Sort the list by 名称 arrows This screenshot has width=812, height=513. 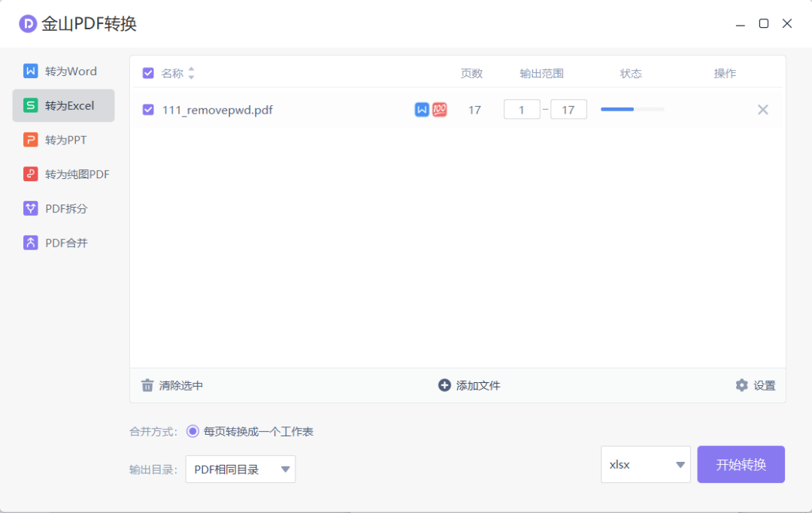coord(191,73)
